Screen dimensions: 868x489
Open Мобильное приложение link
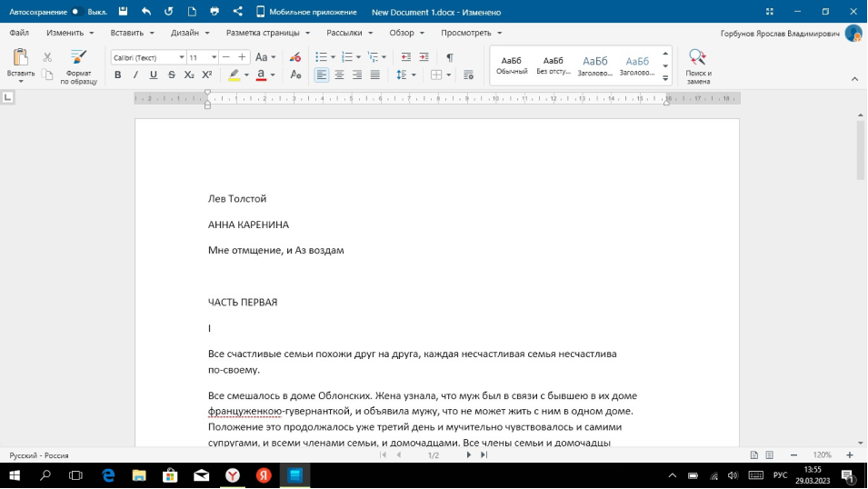pyautogui.click(x=306, y=12)
